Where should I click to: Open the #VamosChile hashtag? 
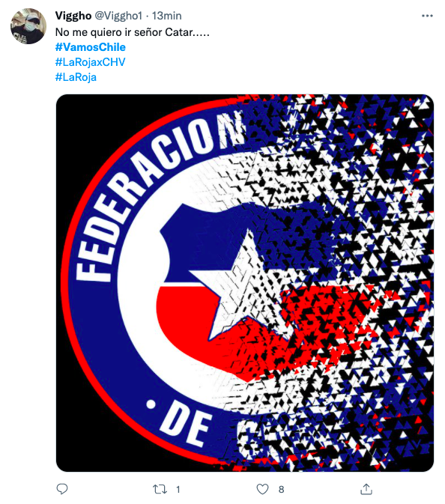click(x=91, y=47)
